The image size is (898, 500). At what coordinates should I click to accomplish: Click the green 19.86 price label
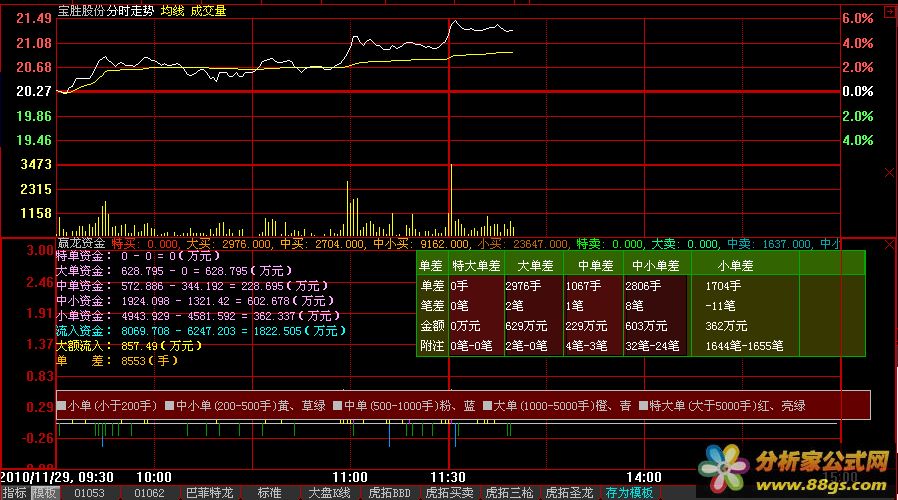34,116
